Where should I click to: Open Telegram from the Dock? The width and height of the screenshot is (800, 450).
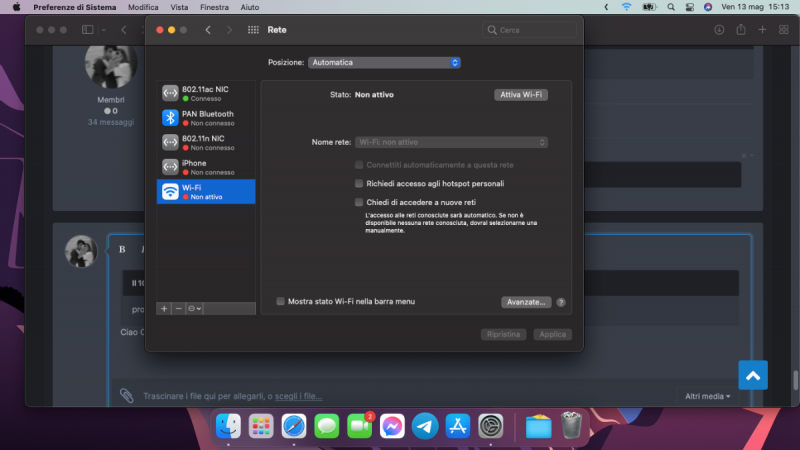coord(425,426)
